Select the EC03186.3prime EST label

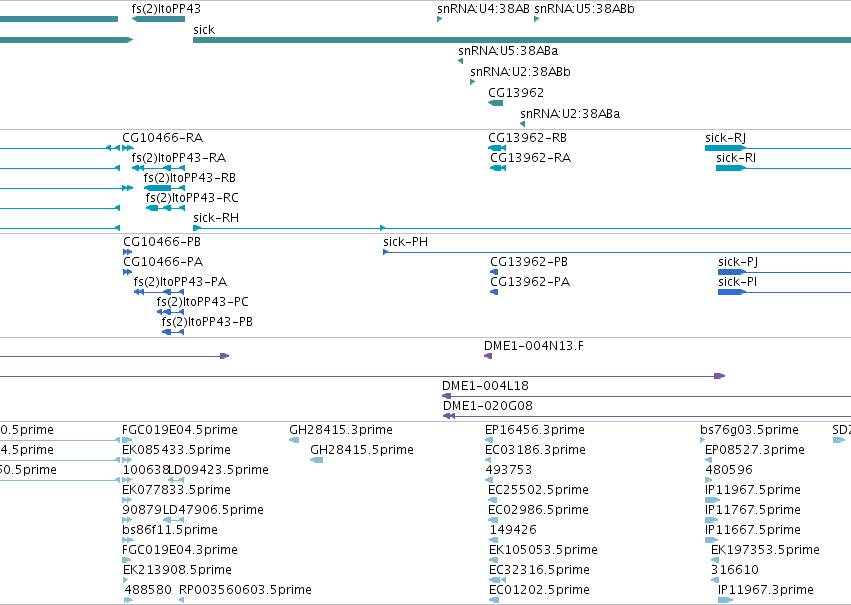[535, 450]
